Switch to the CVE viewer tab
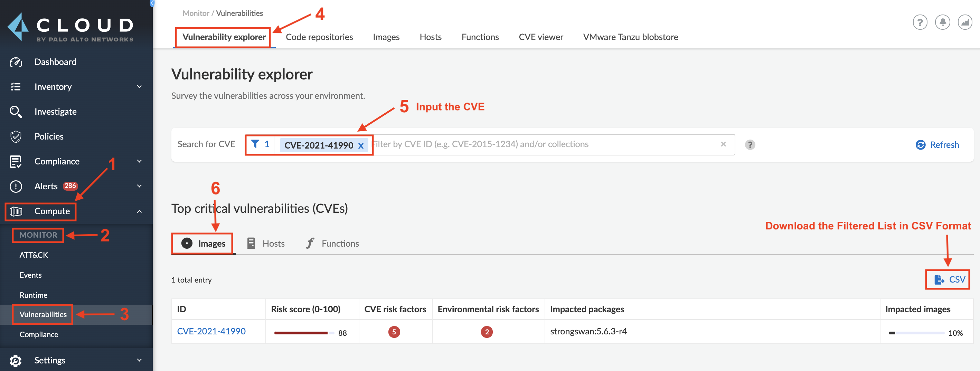 point(541,37)
